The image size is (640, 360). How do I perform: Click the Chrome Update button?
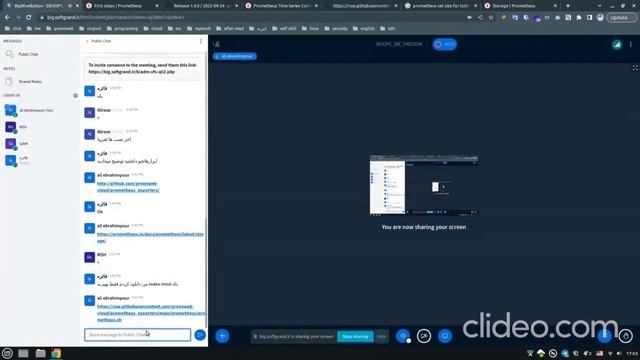coord(621,18)
